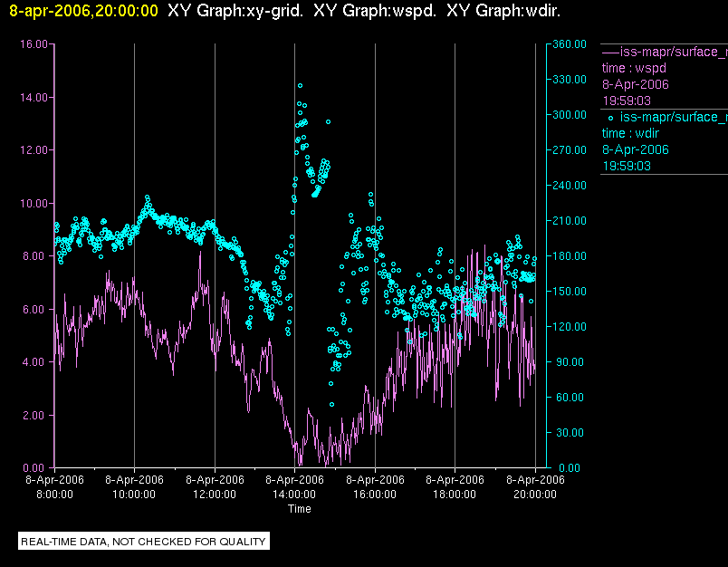728x567 pixels.
Task: Click the 8-Apr-2006 18:00:00 time tick label
Action: click(x=455, y=486)
